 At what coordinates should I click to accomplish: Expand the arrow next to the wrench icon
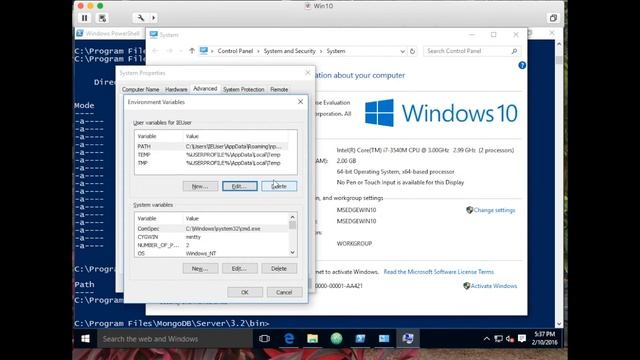click(153, 18)
